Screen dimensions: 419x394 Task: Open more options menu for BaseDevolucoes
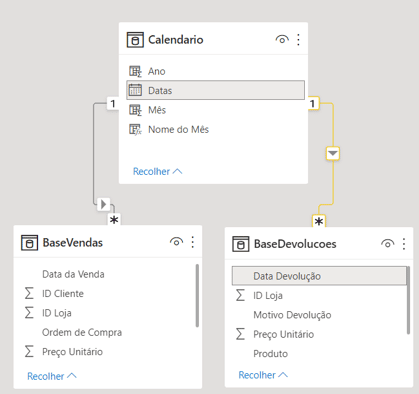pos(404,244)
